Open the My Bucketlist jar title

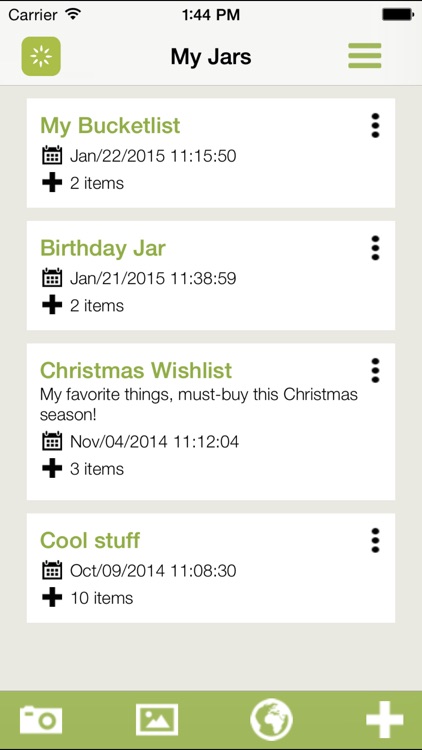click(x=110, y=126)
